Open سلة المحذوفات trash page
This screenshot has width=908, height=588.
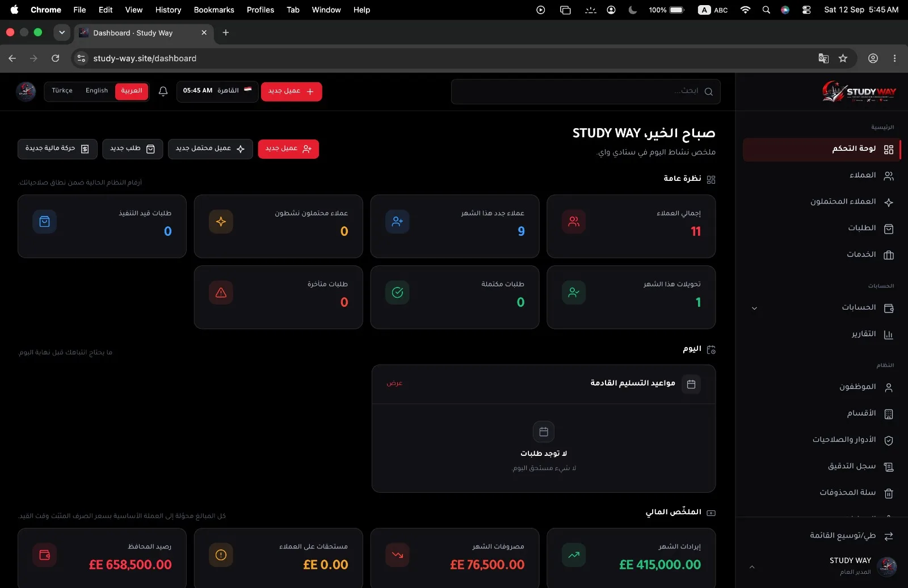821,493
